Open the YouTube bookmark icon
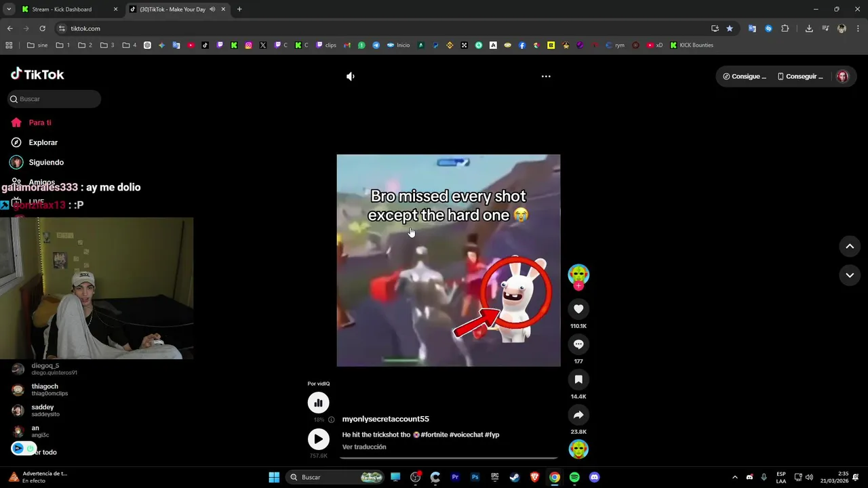 click(191, 45)
